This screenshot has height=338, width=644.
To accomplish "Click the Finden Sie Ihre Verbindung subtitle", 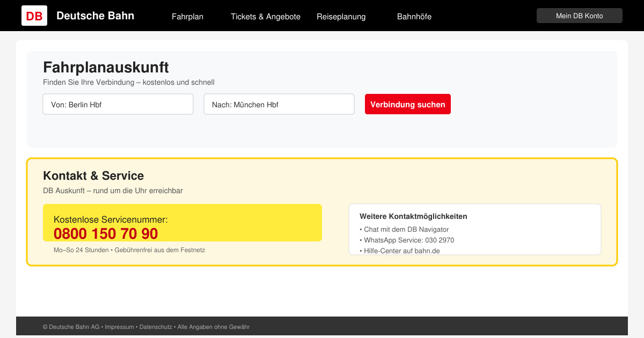I will (x=129, y=82).
